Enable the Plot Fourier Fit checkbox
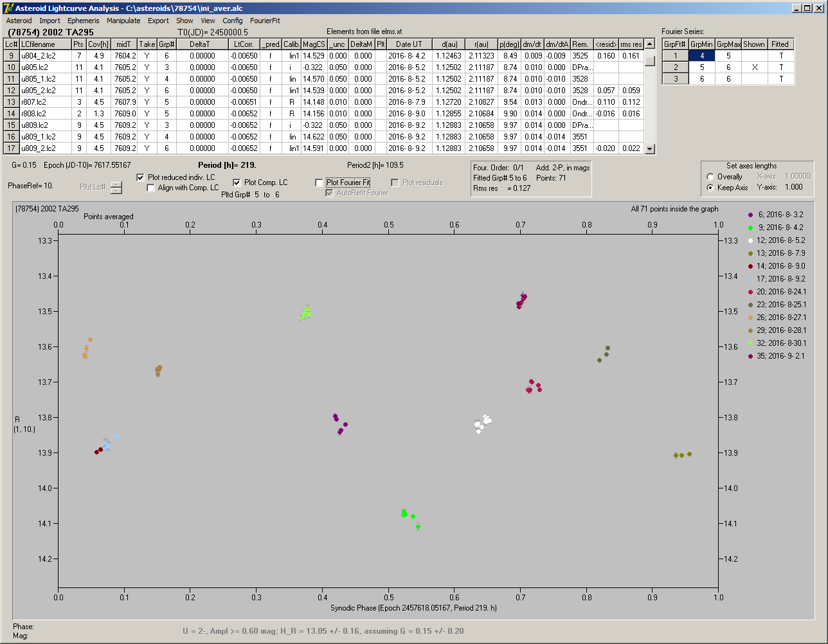The width and height of the screenshot is (828, 644). 319,183
